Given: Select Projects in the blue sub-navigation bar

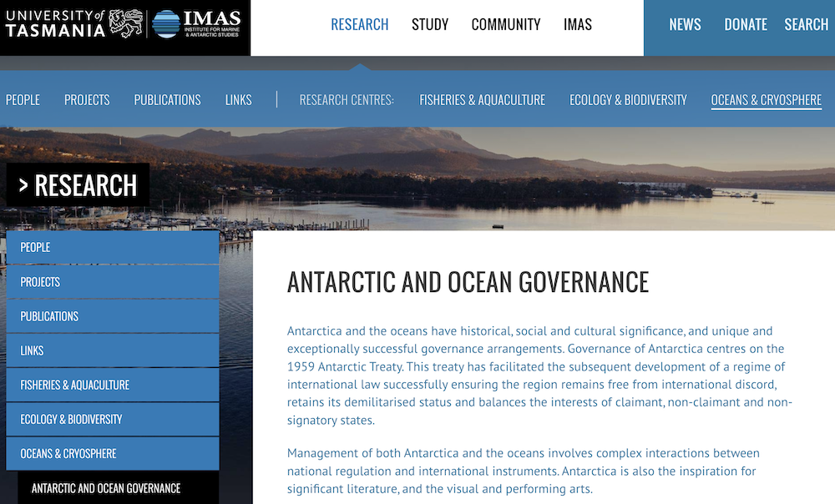Looking at the screenshot, I should point(87,99).
